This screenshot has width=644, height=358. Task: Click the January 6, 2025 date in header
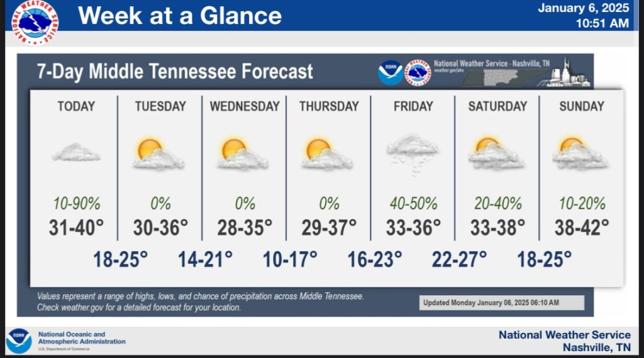click(x=583, y=8)
